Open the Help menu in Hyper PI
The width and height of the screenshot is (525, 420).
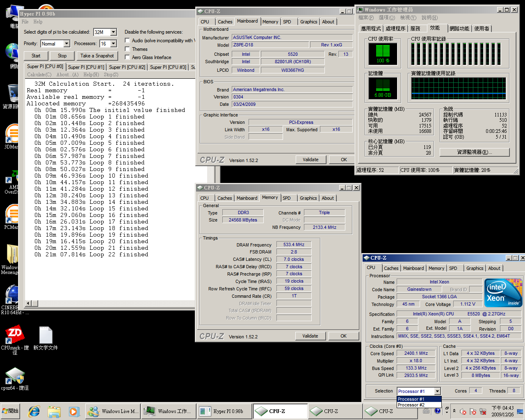pos(38,22)
